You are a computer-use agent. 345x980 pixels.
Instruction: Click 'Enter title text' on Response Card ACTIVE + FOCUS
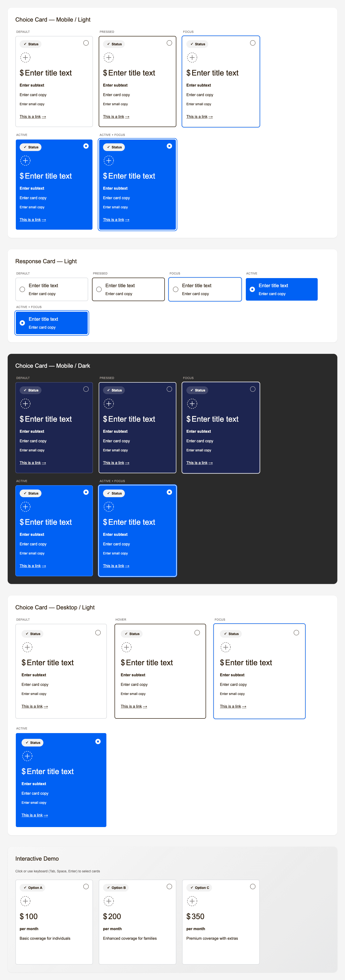(x=43, y=320)
